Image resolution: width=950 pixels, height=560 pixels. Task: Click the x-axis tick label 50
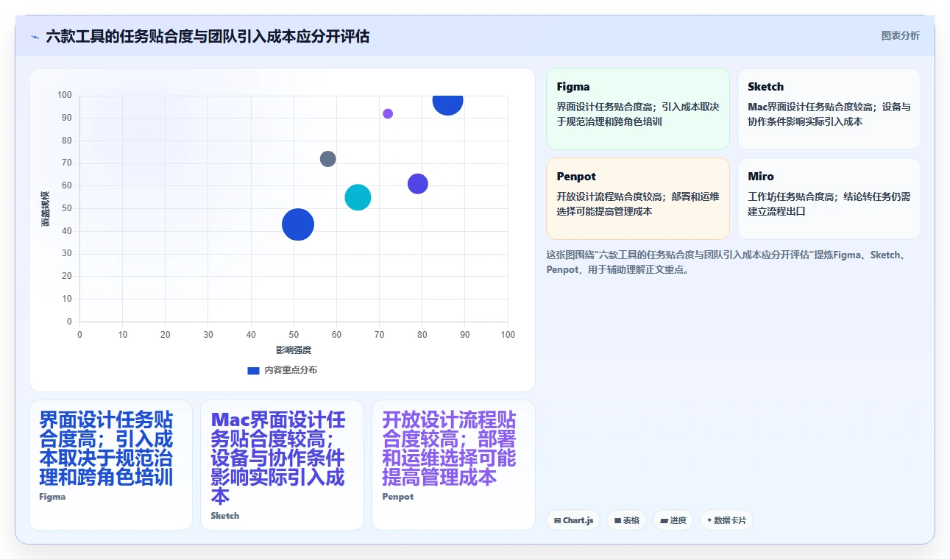coord(294,335)
